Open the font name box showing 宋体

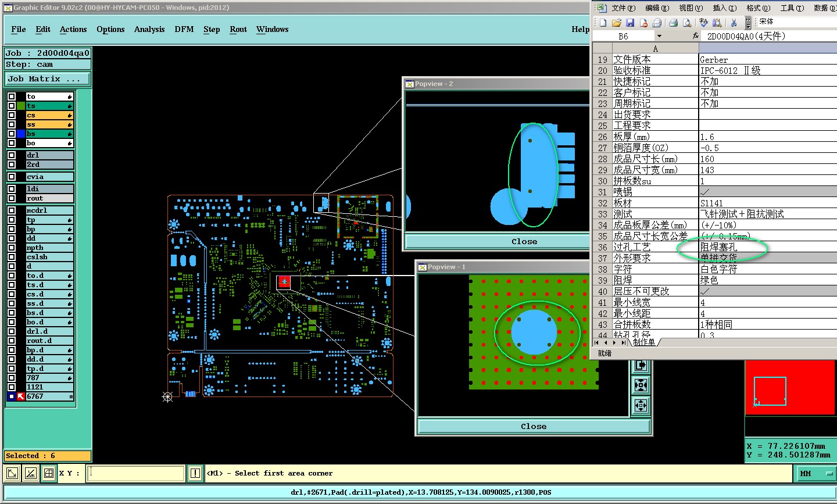tap(796, 22)
